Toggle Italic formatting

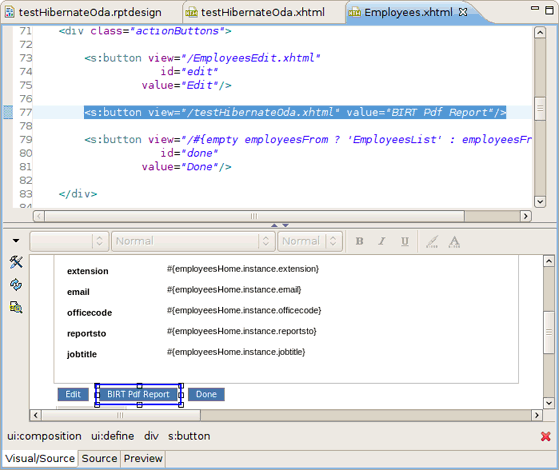(x=382, y=241)
